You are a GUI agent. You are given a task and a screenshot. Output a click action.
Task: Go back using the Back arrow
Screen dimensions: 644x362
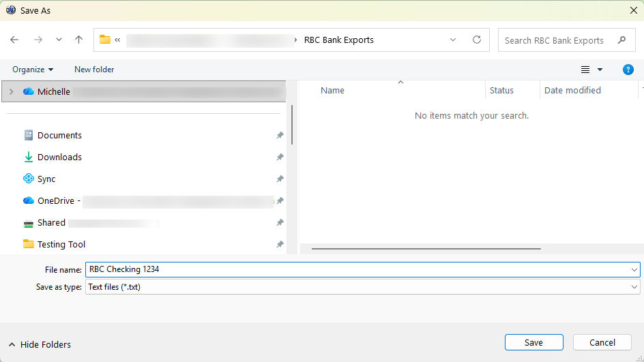click(14, 40)
